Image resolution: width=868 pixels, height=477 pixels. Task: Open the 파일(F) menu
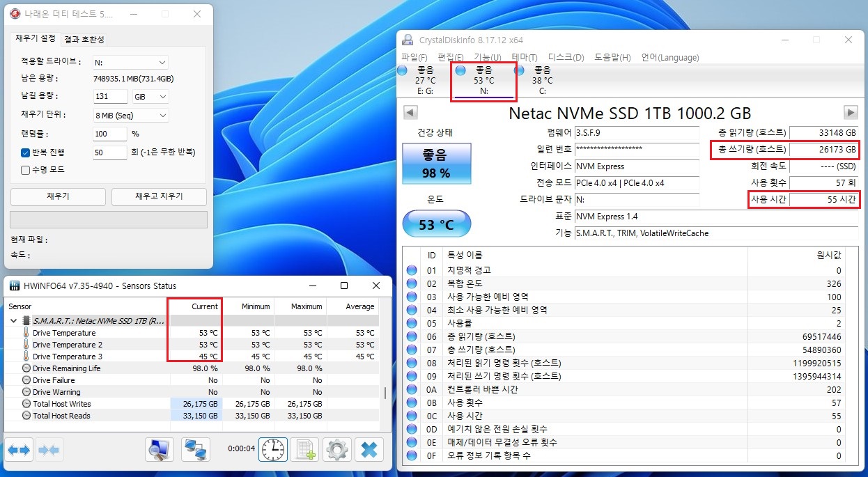click(414, 57)
